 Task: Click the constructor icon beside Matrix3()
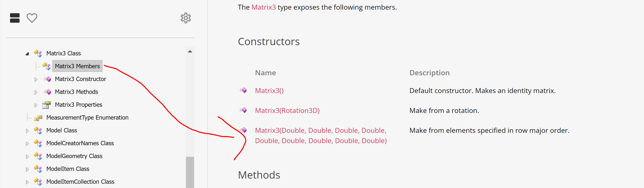[243, 90]
